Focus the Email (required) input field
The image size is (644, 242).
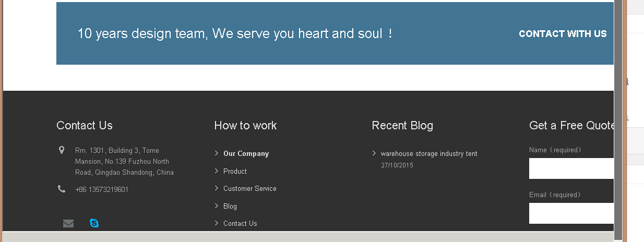[x=571, y=213]
